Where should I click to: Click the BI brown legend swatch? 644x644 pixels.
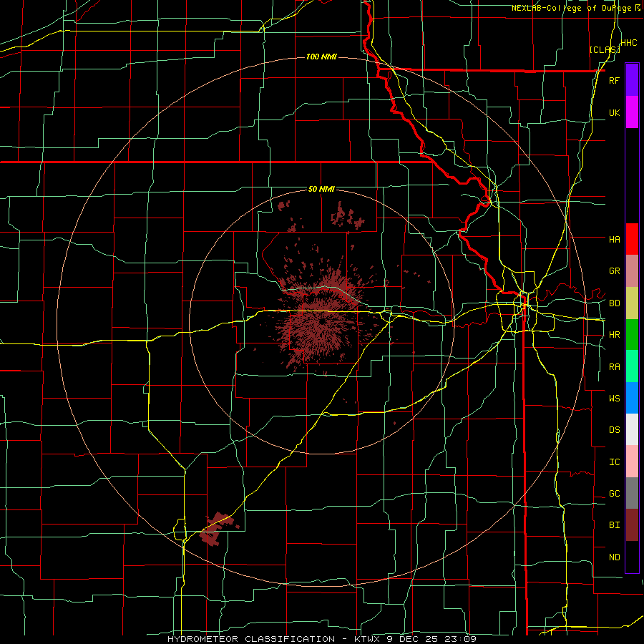pos(632,525)
